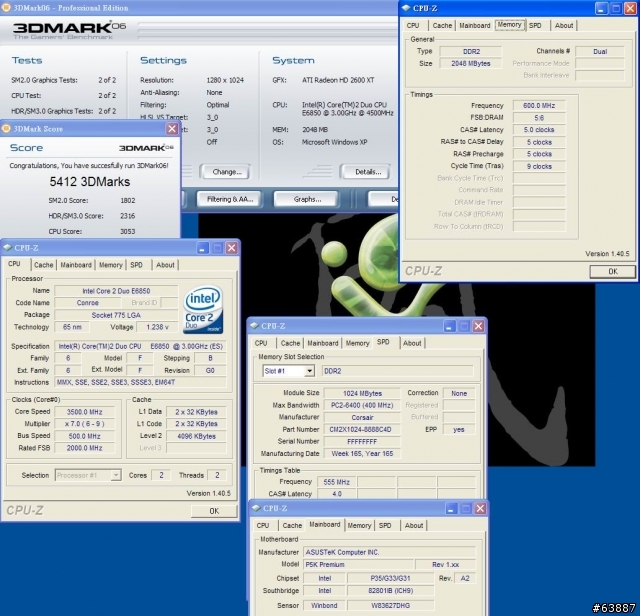
Task: Click the Resolution 1280 x 1024 setting
Action: (225, 80)
